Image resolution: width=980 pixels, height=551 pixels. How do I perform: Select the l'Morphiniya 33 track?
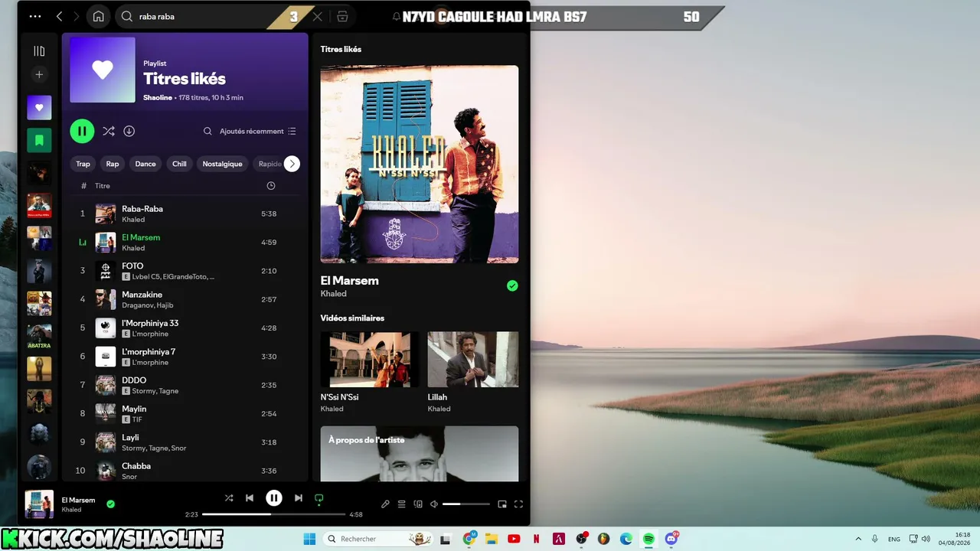[185, 328]
